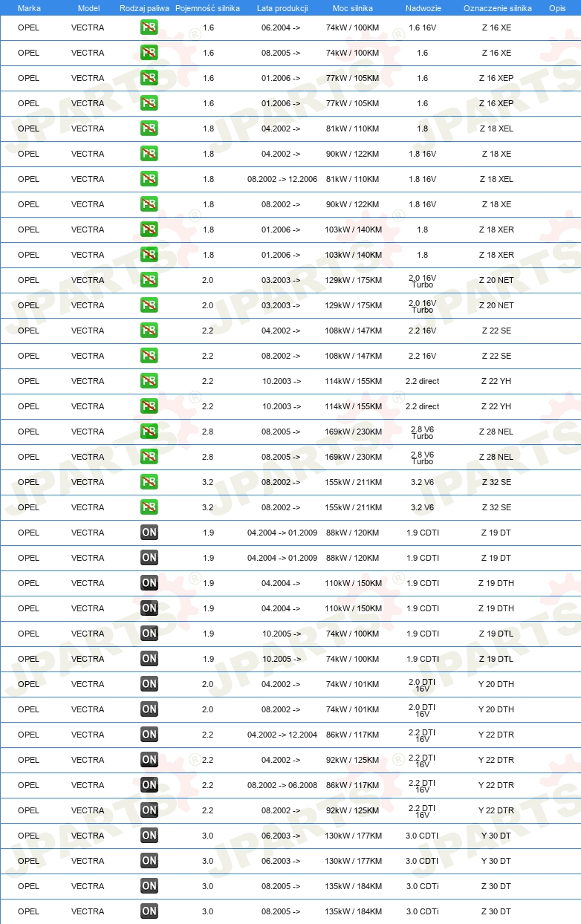Click VECTRA model in the 06.2004 row

pos(88,27)
